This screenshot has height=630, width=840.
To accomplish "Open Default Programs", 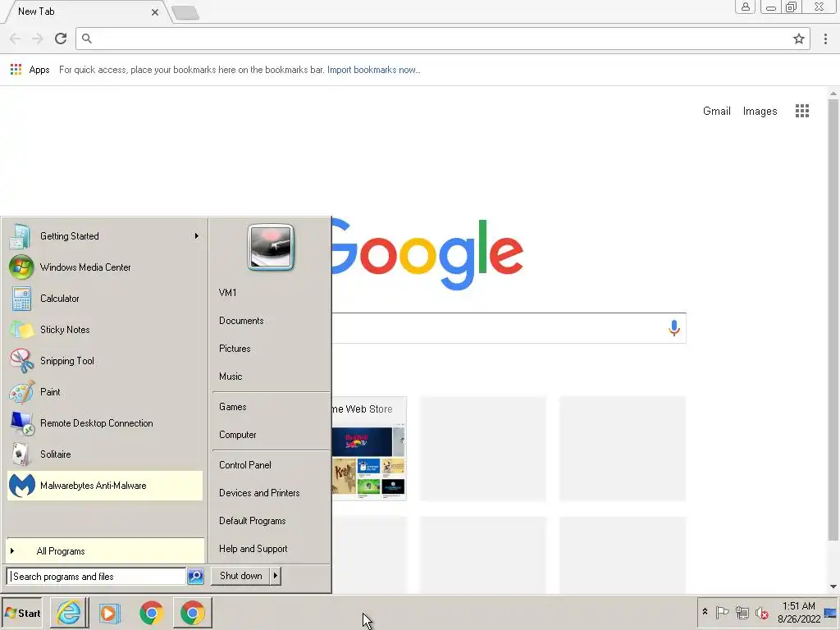I will 271,521.
